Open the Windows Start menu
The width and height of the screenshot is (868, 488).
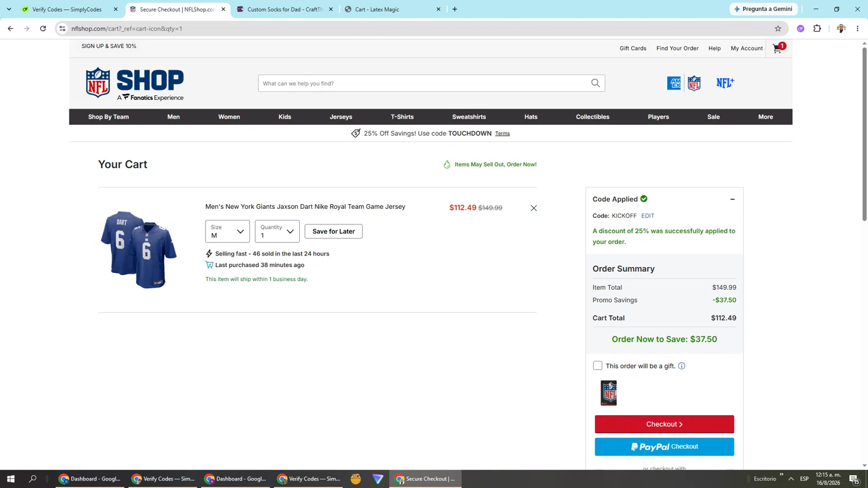click(x=10, y=479)
